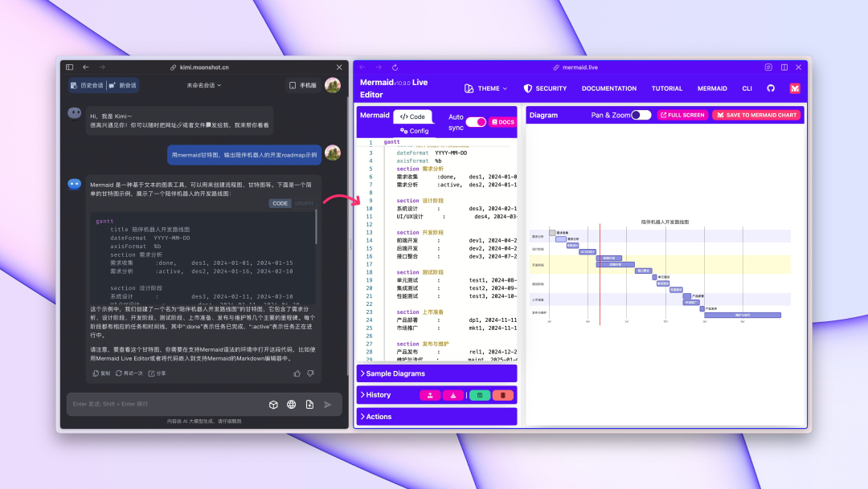Go forward in the Kimi browser window

(x=102, y=67)
